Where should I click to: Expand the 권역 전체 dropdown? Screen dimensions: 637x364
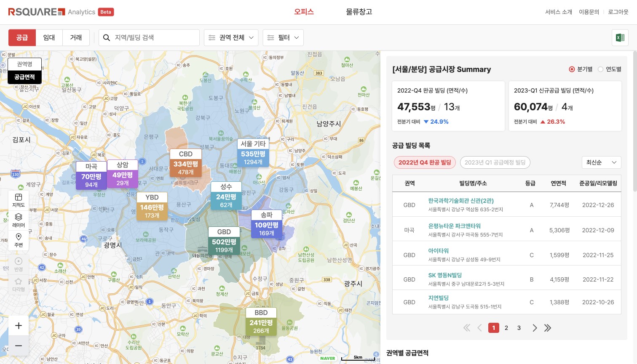(x=231, y=38)
